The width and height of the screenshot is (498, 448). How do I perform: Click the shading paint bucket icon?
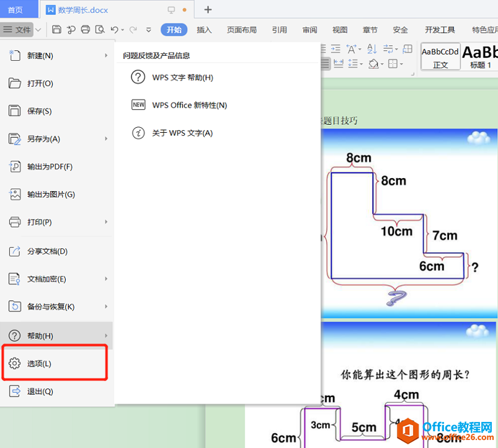click(373, 64)
